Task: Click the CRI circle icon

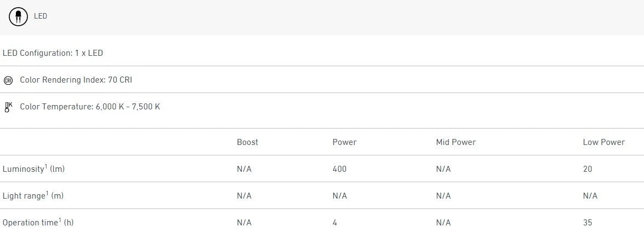Action: tap(8, 80)
